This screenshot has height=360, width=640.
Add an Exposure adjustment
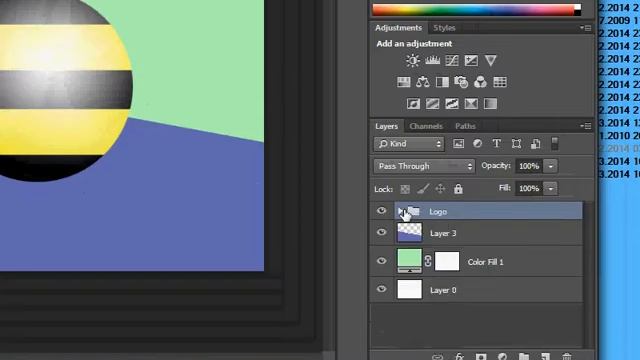[471, 60]
